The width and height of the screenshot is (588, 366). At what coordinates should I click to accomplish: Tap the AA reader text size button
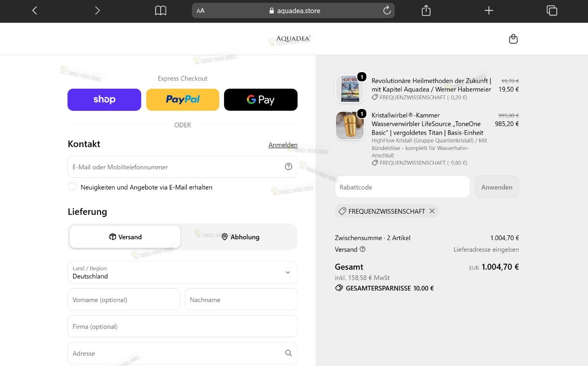pos(200,10)
